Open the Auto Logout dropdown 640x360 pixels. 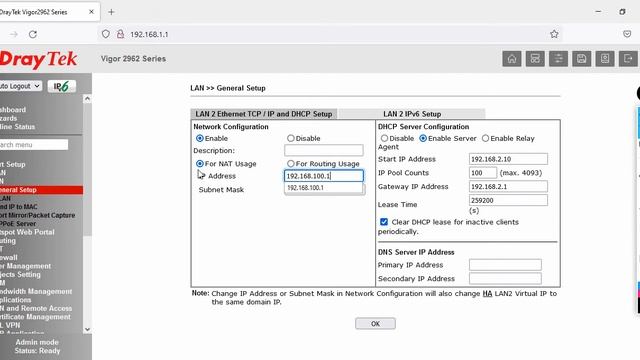tap(20, 86)
